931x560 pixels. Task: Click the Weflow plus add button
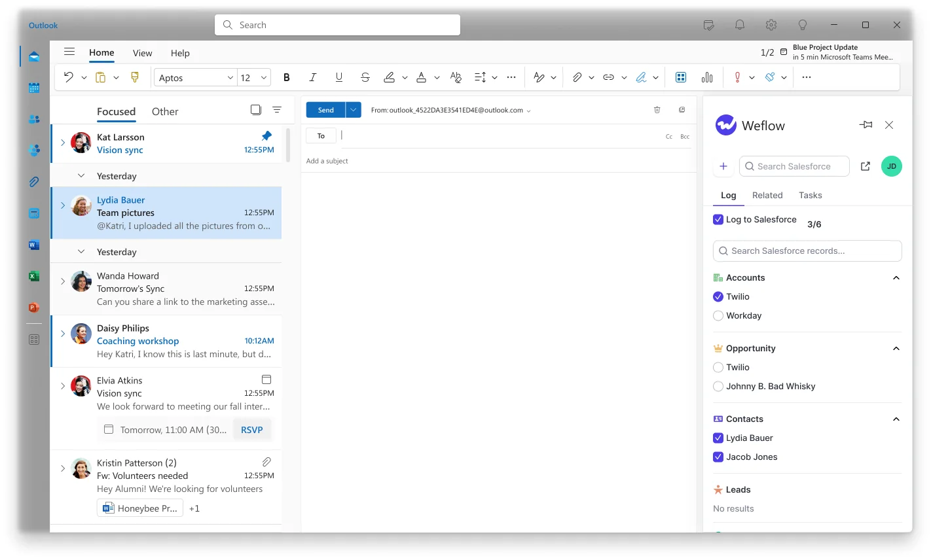tap(723, 166)
